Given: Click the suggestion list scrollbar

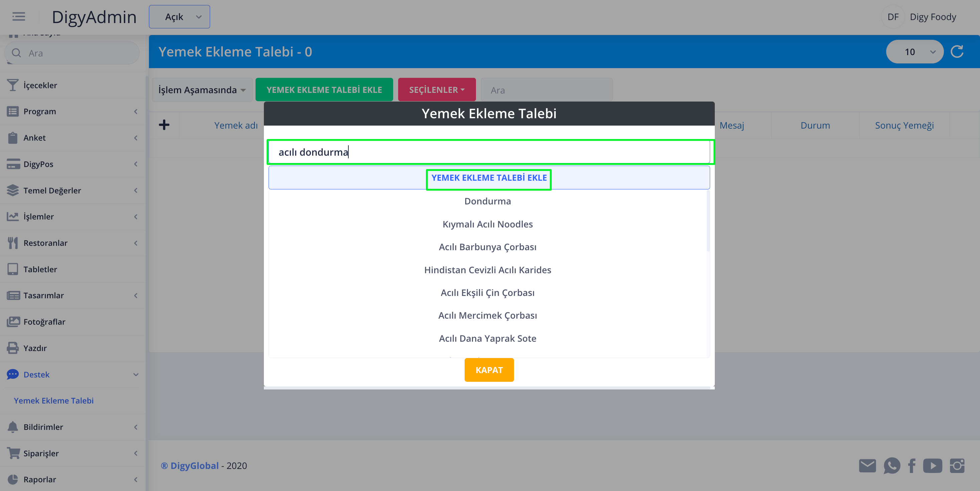Looking at the screenshot, I should 707,220.
